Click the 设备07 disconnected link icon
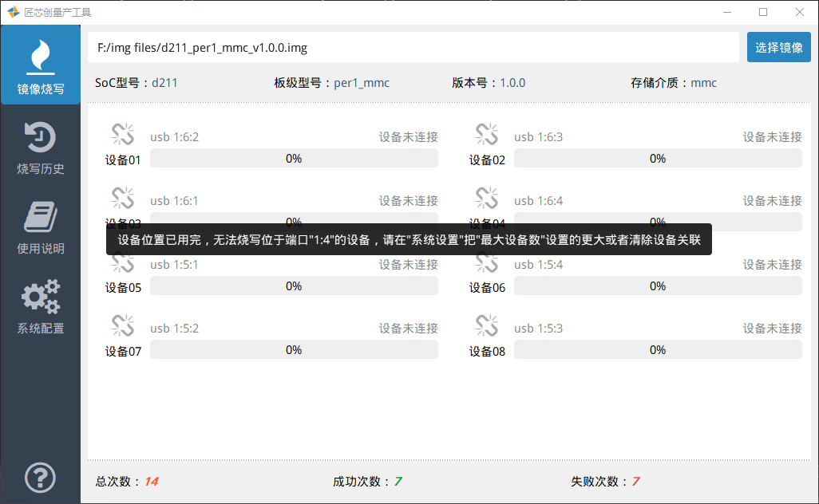This screenshot has width=819, height=504. 123,326
